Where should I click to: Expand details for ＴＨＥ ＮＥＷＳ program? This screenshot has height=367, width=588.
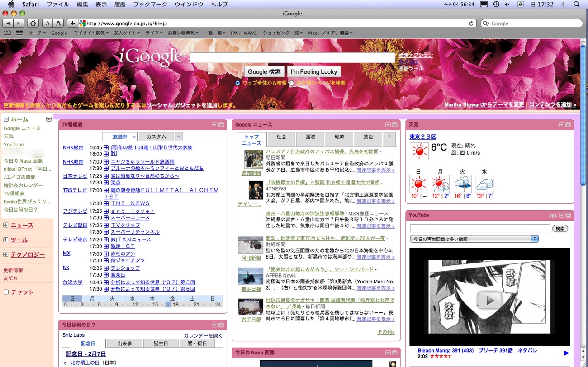(x=106, y=203)
